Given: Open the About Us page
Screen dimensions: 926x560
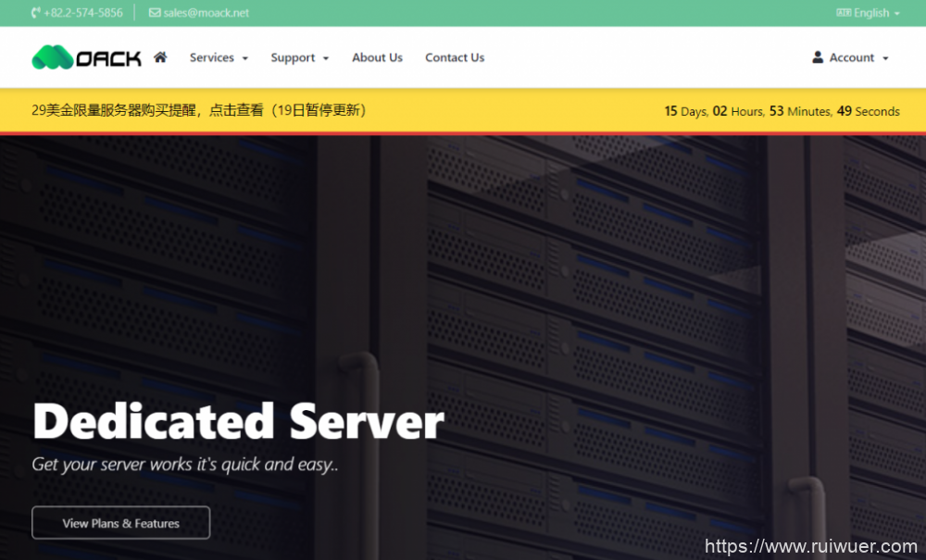Looking at the screenshot, I should [377, 57].
